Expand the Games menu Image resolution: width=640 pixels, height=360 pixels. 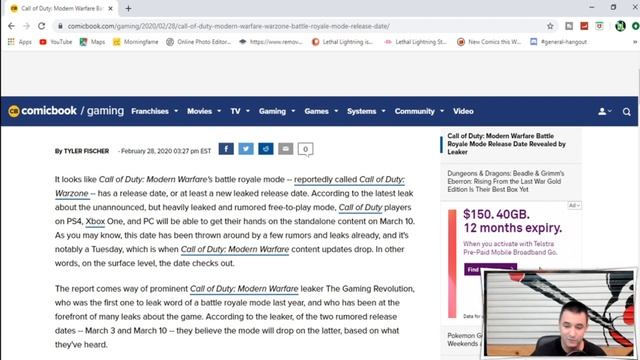pyautogui.click(x=321, y=111)
